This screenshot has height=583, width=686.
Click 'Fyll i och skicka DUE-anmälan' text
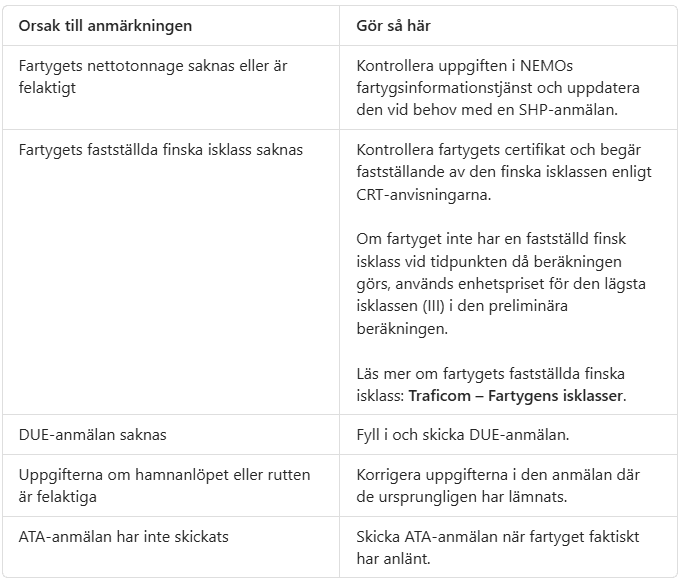click(x=462, y=435)
